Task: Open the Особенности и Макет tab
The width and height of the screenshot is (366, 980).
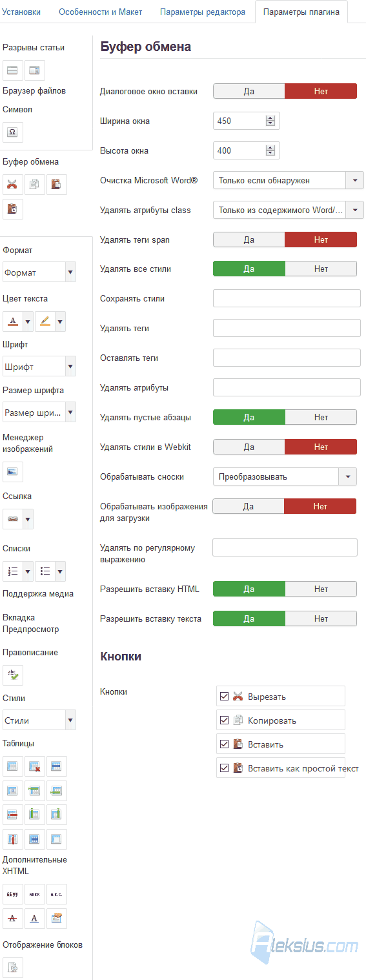Action: 100,12
